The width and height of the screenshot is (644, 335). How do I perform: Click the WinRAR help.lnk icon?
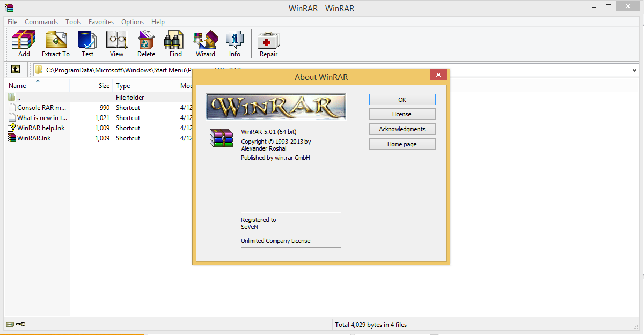(12, 128)
